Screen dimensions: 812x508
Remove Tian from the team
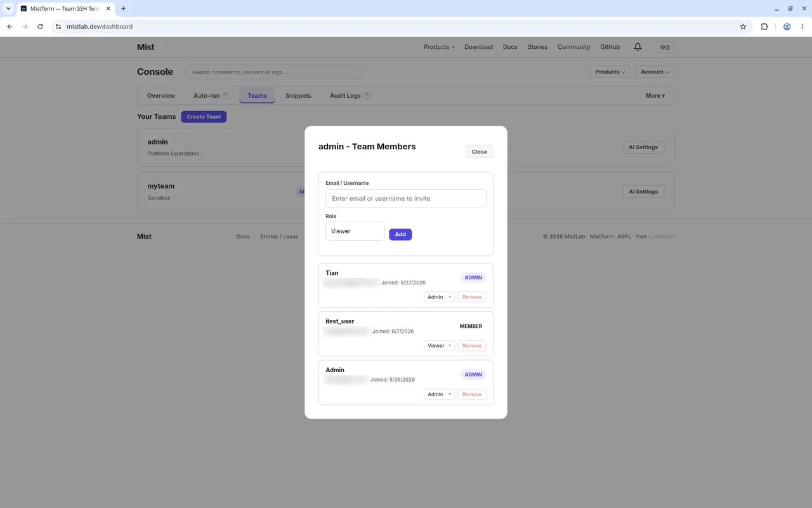(x=472, y=297)
